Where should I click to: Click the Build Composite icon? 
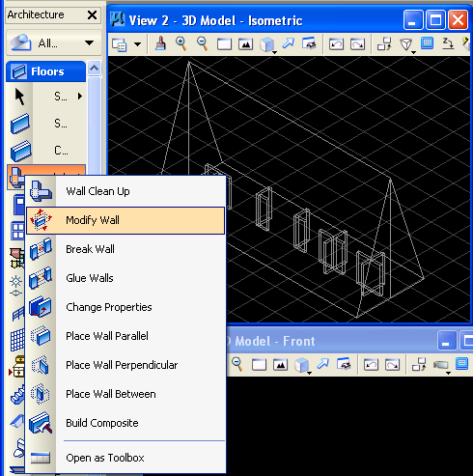click(x=41, y=423)
